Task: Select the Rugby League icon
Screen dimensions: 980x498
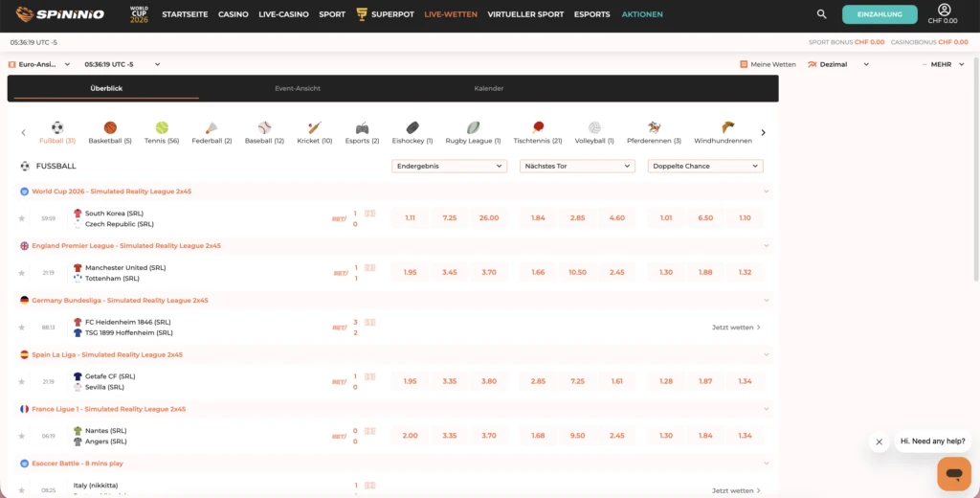Action: (473, 127)
